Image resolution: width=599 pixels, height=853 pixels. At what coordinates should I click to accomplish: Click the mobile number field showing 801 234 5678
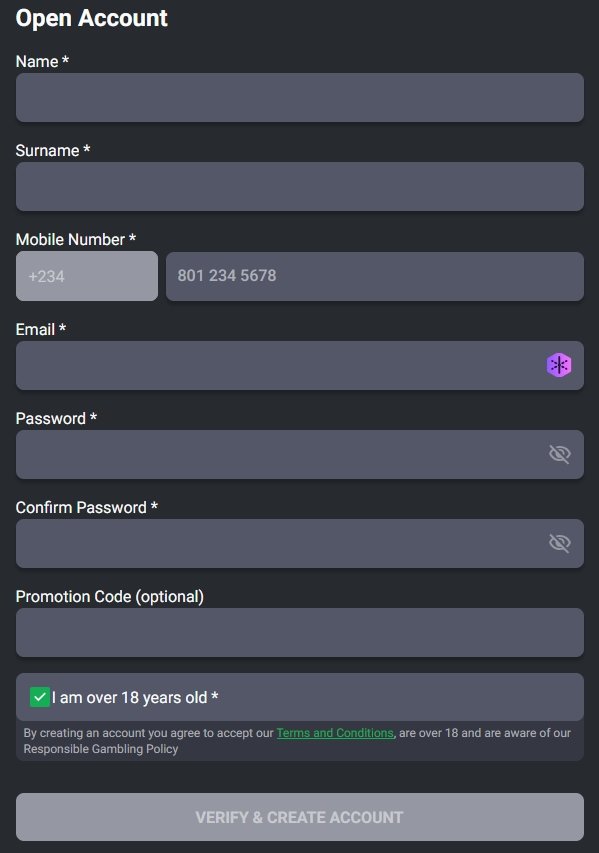tap(375, 276)
